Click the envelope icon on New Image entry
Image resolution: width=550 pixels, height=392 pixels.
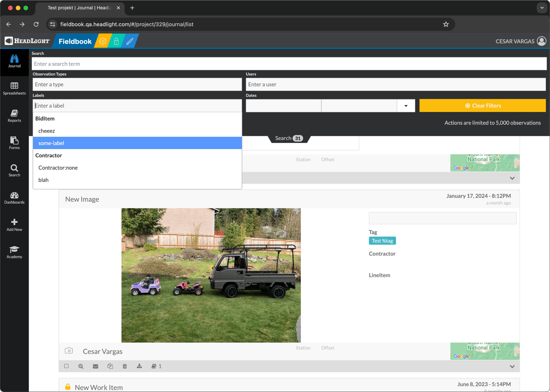click(x=95, y=366)
